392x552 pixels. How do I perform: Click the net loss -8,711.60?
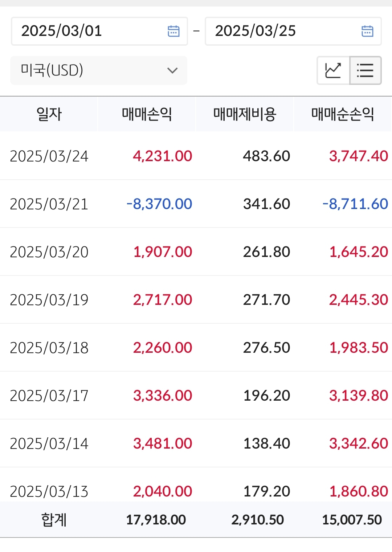[x=355, y=204]
